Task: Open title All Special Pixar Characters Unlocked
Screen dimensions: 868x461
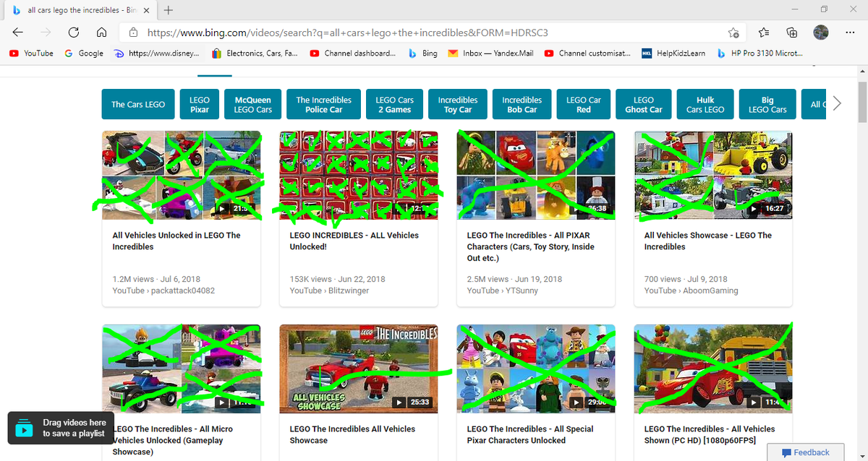Action: (530, 434)
